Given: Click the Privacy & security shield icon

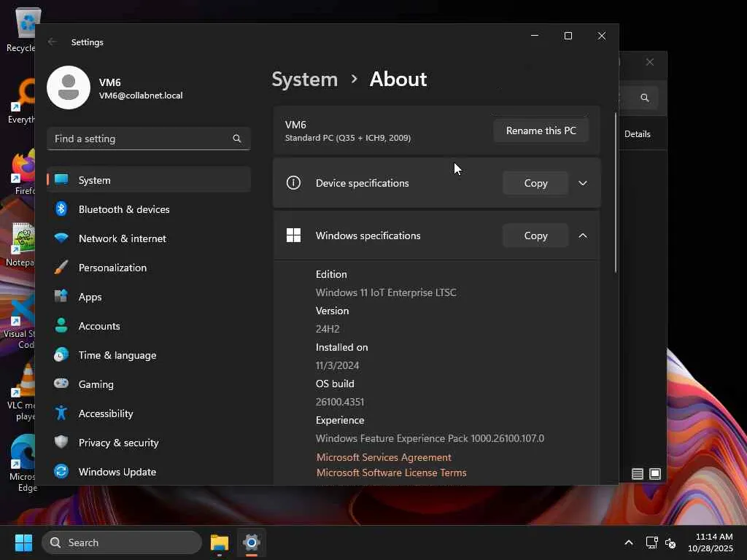Looking at the screenshot, I should [61, 442].
